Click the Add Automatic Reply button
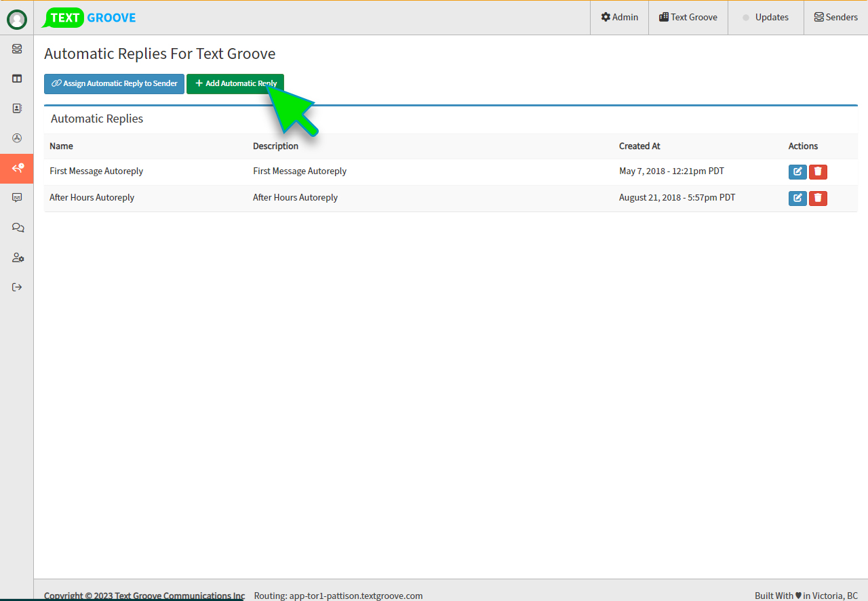Image resolution: width=868 pixels, height=601 pixels. coord(235,83)
